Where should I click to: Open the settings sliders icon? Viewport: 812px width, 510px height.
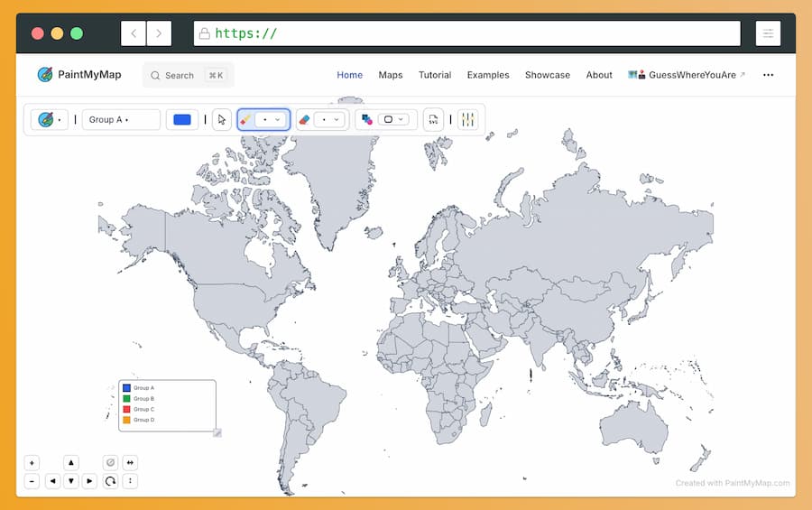coord(467,120)
